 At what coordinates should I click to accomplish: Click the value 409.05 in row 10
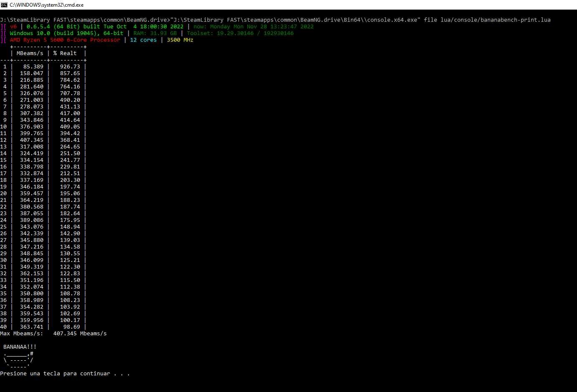(70, 127)
